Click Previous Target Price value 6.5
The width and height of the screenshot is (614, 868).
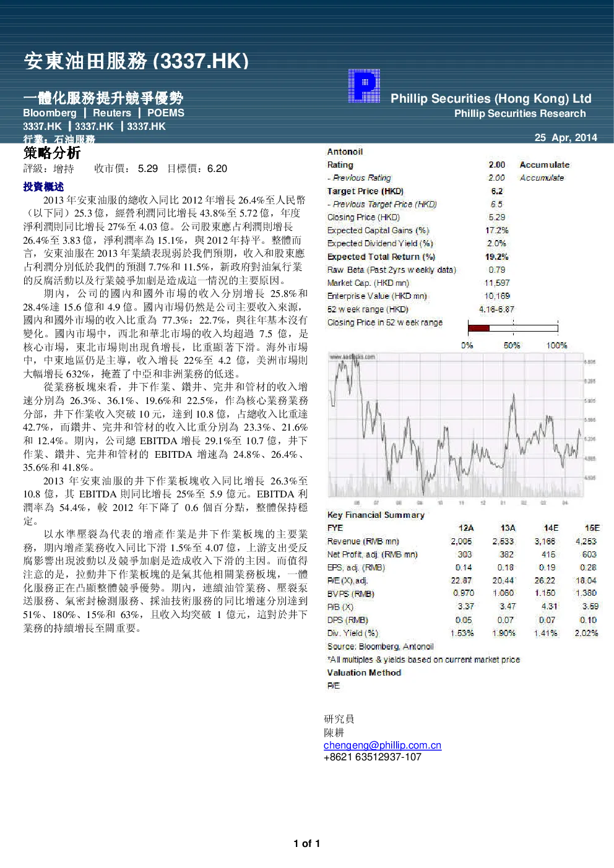[x=497, y=204]
